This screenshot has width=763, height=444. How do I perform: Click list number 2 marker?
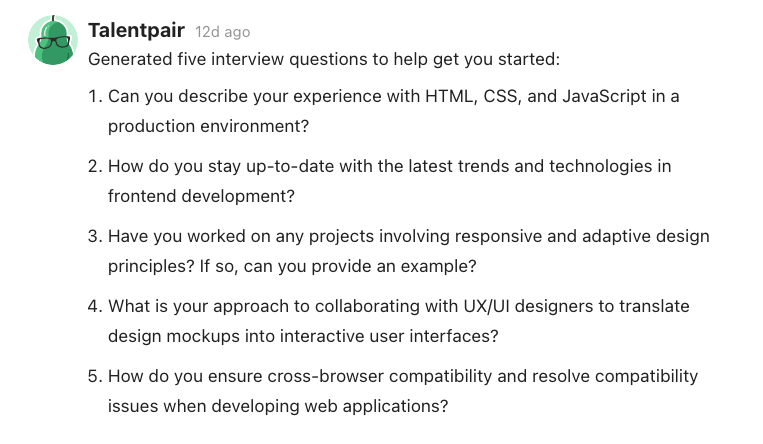[95, 167]
